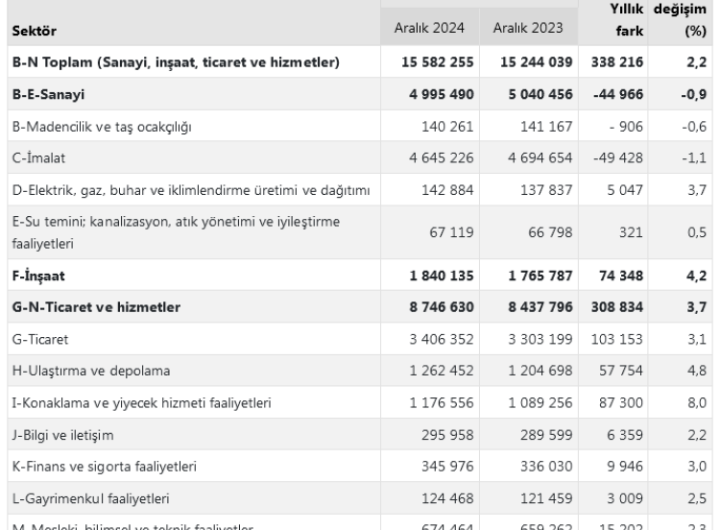Click the G-N-Ticaret ve hizmetler row label
Image resolution: width=720 pixels, height=530 pixels.
[96, 307]
